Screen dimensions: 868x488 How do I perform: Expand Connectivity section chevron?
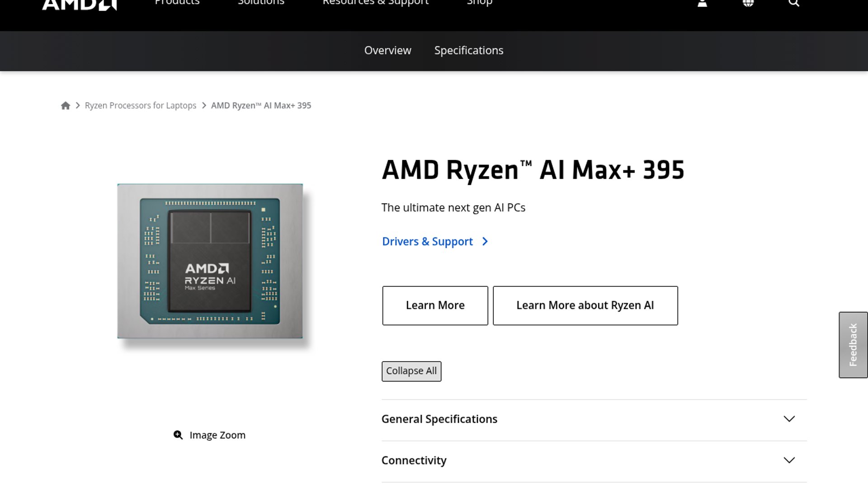point(789,460)
